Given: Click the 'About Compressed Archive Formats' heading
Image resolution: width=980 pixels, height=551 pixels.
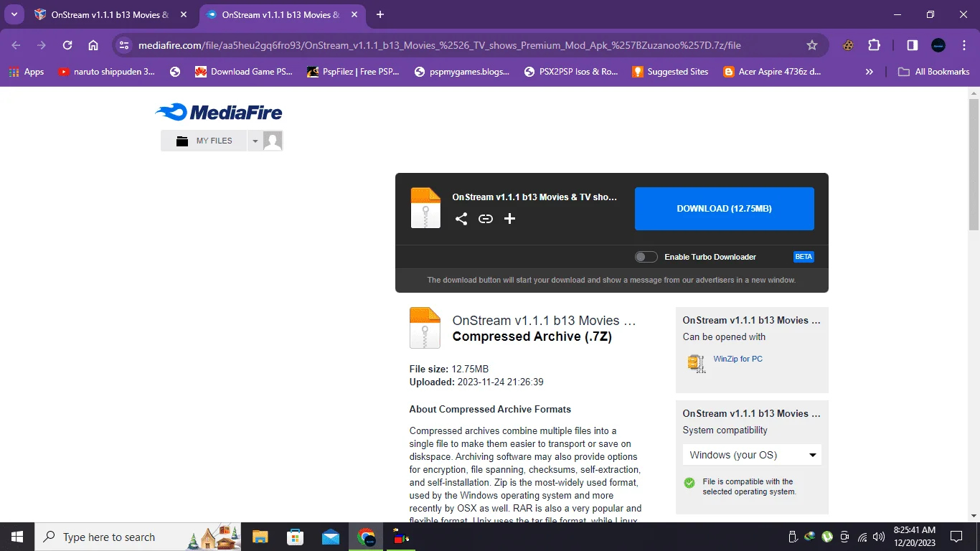Looking at the screenshot, I should [490, 409].
